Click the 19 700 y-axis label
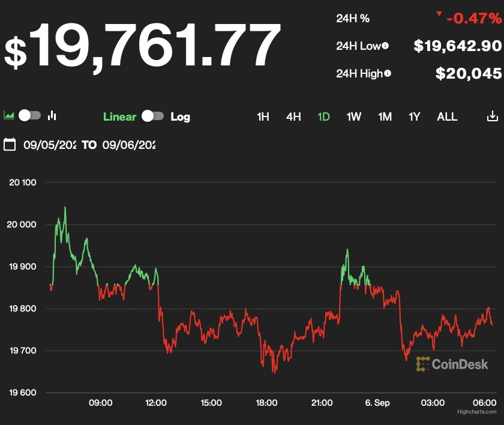Image resolution: width=504 pixels, height=425 pixels. (23, 351)
